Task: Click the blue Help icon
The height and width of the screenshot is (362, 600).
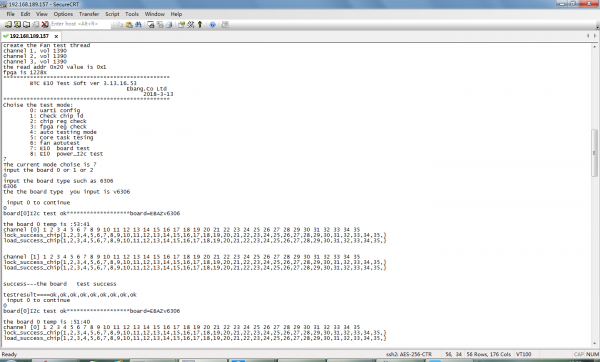Action: (x=213, y=24)
